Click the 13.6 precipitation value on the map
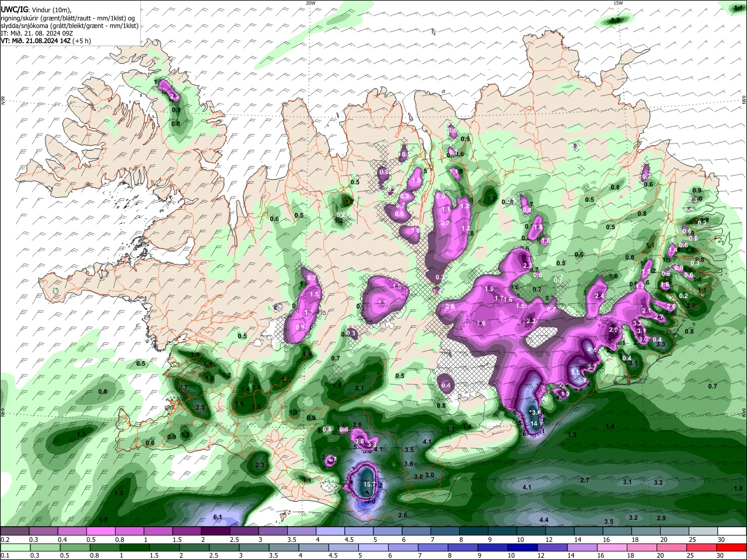 [535, 412]
